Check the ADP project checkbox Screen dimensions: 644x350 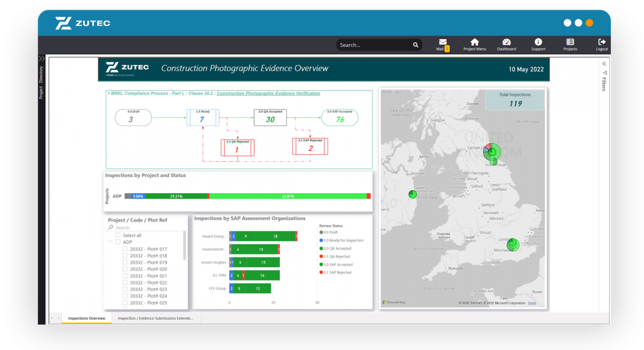[118, 242]
